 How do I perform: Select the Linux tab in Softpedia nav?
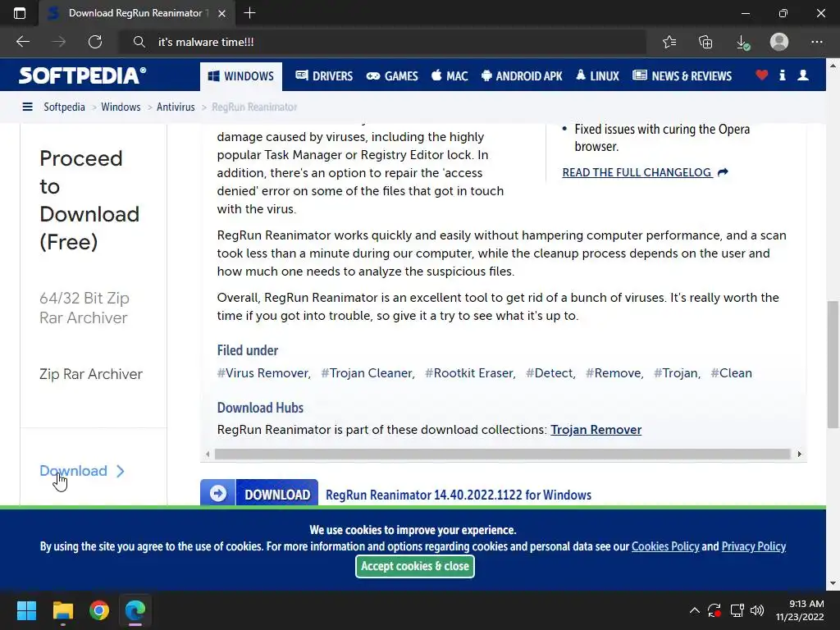point(597,76)
